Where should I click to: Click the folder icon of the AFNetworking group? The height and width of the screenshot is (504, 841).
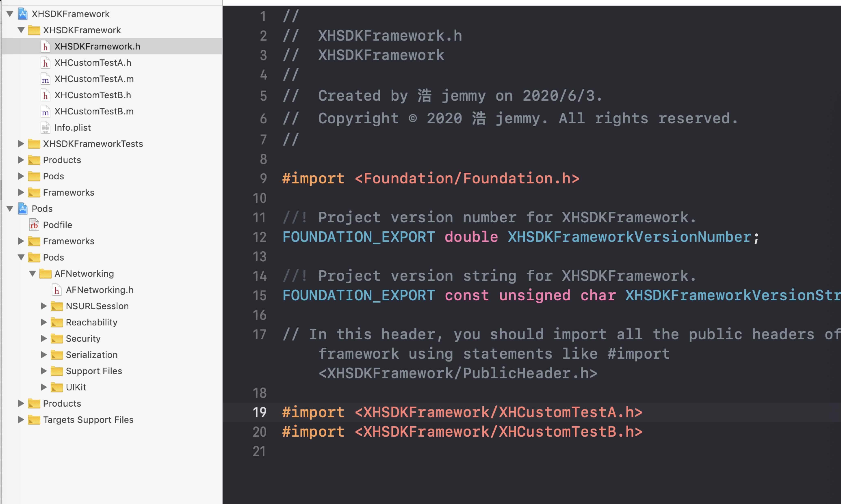tap(46, 273)
